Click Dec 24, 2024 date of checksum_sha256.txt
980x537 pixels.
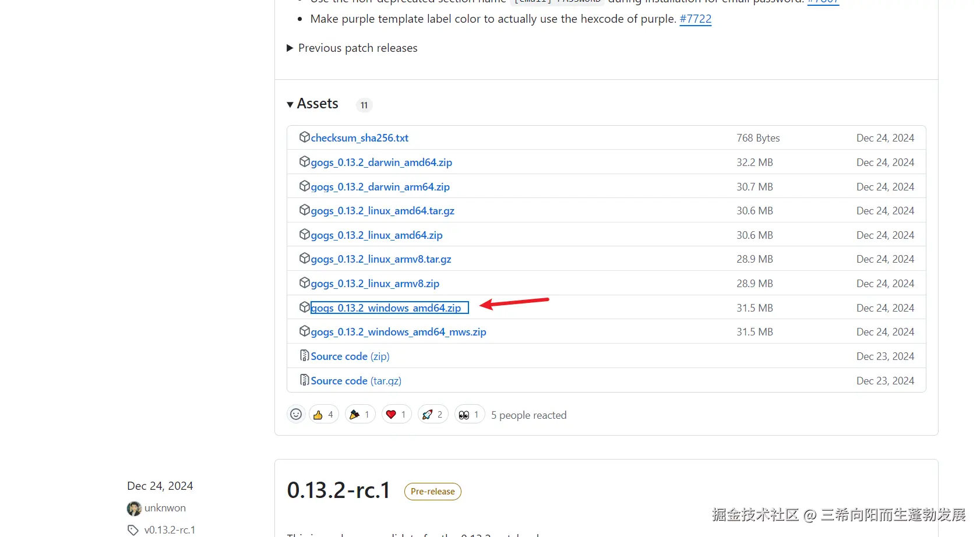[886, 138]
